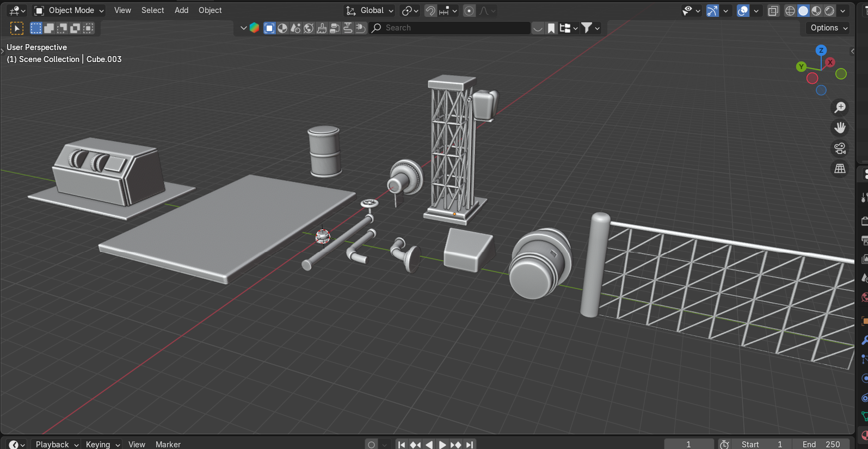Choose the Set New Selection mode icon
This screenshot has width=868, height=449.
coord(36,28)
